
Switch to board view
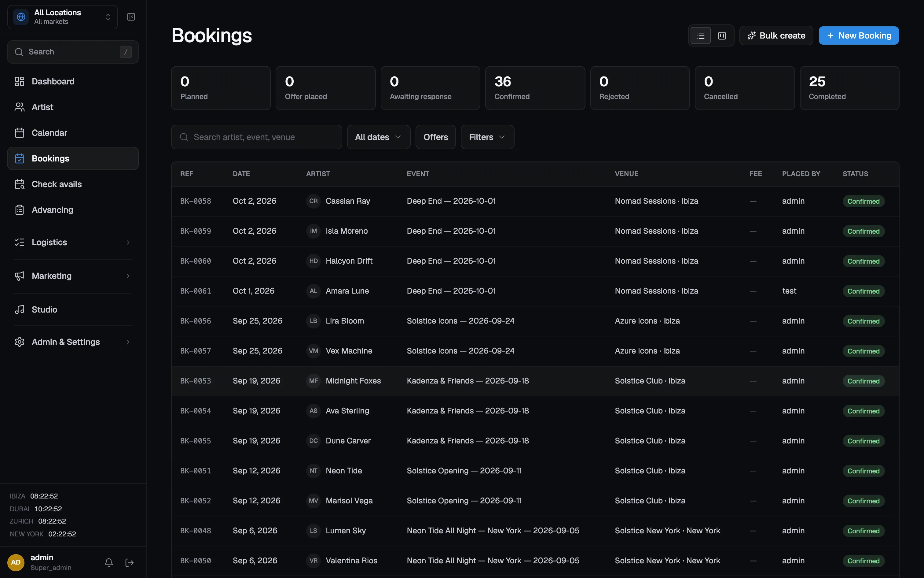click(722, 35)
